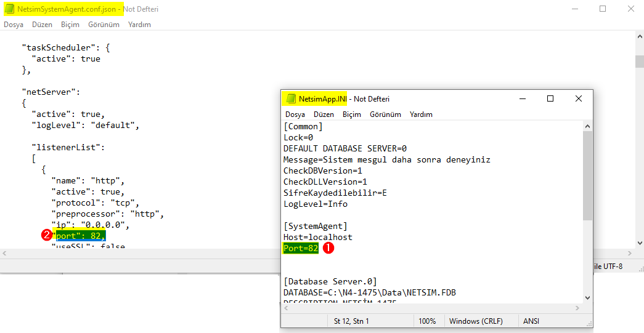This screenshot has width=644, height=333.
Task: Click the scroll left arrow in conf.json window
Action: 4,254
